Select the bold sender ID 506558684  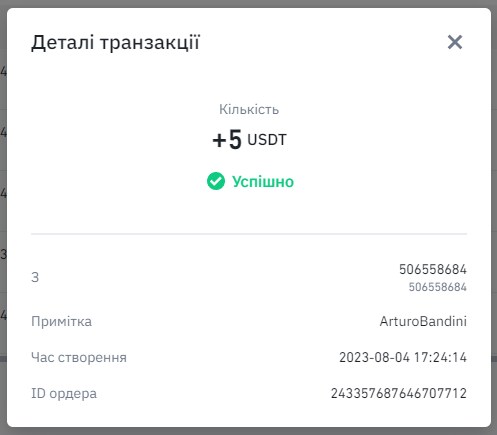tap(433, 269)
